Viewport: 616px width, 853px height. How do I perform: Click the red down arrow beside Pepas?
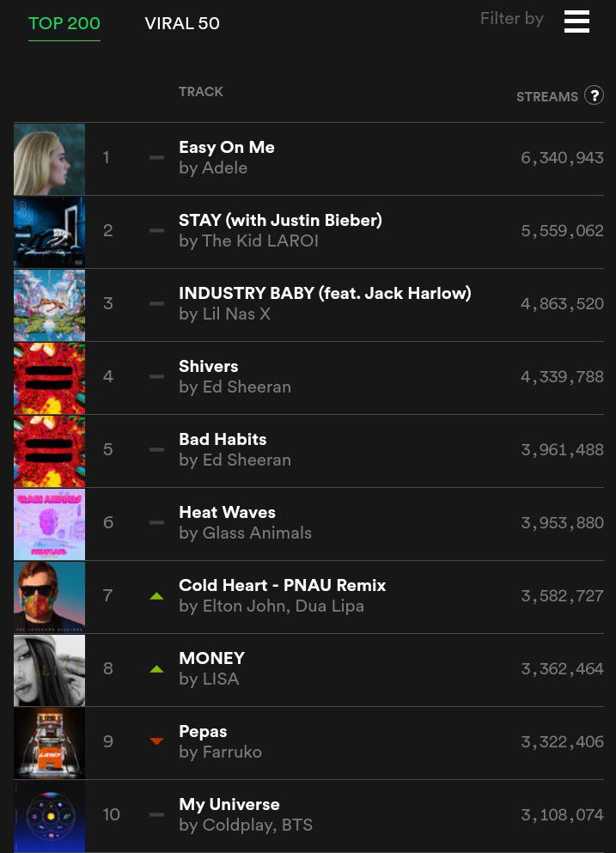point(156,741)
